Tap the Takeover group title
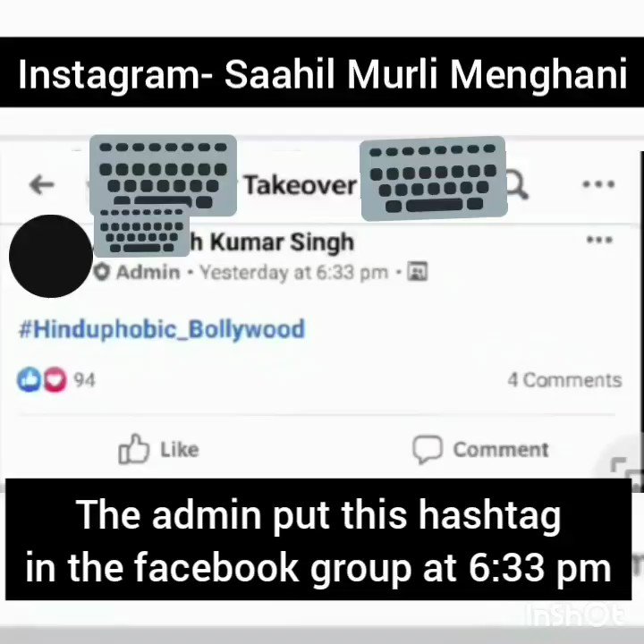This screenshot has height=644, width=644. pyautogui.click(x=301, y=185)
